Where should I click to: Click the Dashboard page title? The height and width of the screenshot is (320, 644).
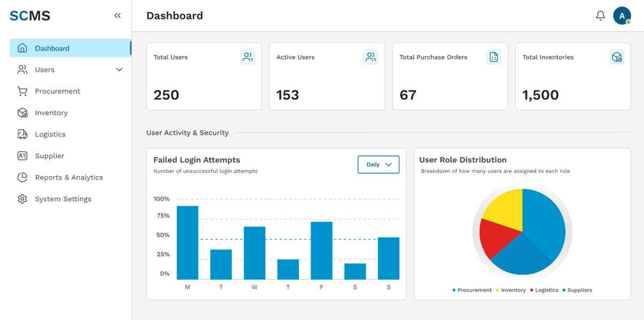click(174, 16)
